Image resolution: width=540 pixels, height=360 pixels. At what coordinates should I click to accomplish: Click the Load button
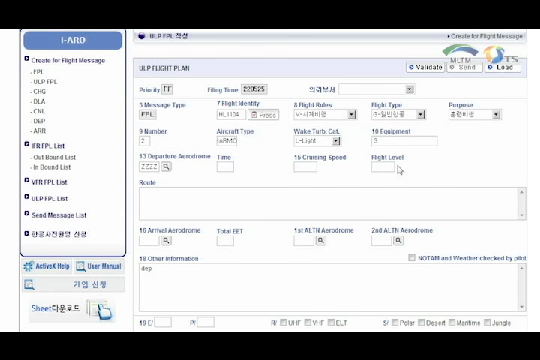point(502,68)
